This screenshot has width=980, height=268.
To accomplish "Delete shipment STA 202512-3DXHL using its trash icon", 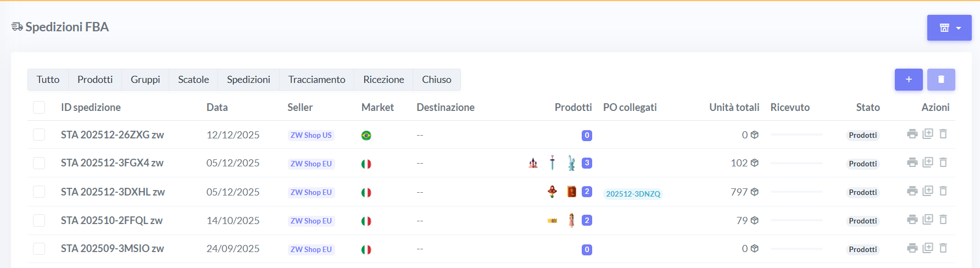I will [943, 191].
